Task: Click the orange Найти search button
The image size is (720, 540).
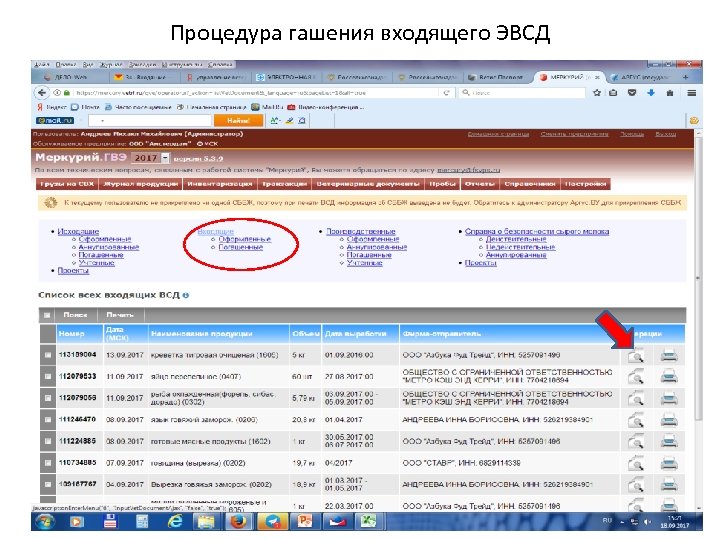Action: pos(238,121)
